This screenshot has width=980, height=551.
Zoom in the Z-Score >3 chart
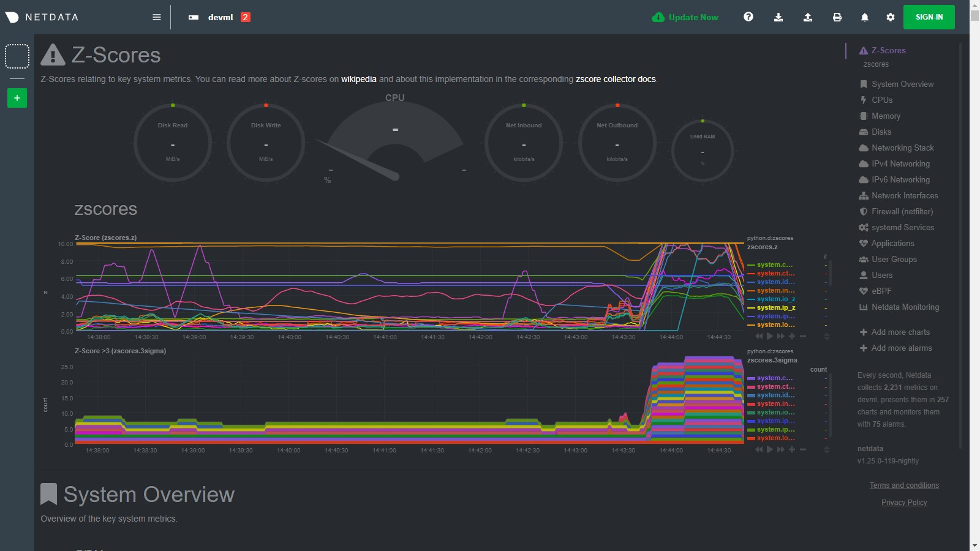tap(792, 449)
